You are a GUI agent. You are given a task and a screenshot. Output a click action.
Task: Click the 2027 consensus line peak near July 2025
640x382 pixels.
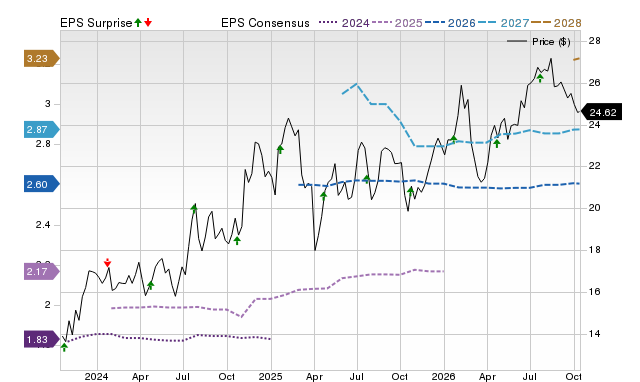point(356,84)
